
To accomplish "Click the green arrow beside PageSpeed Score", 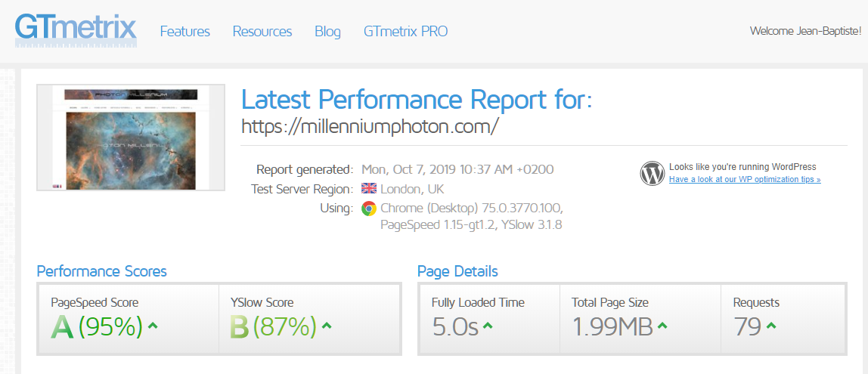I will (153, 326).
